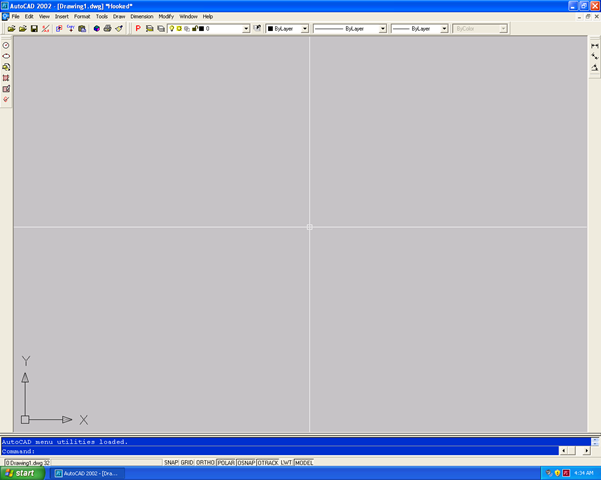This screenshot has width=601, height=480.
Task: Open the color control ByLayer dropdown
Action: click(305, 29)
